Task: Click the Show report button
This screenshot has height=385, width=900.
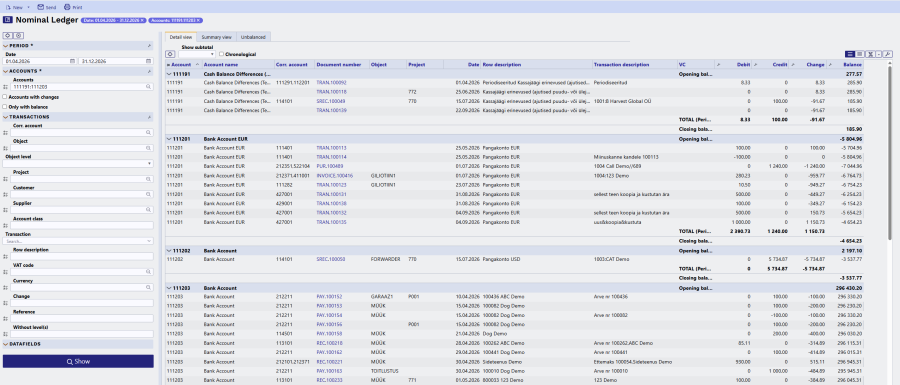Action: click(x=78, y=361)
